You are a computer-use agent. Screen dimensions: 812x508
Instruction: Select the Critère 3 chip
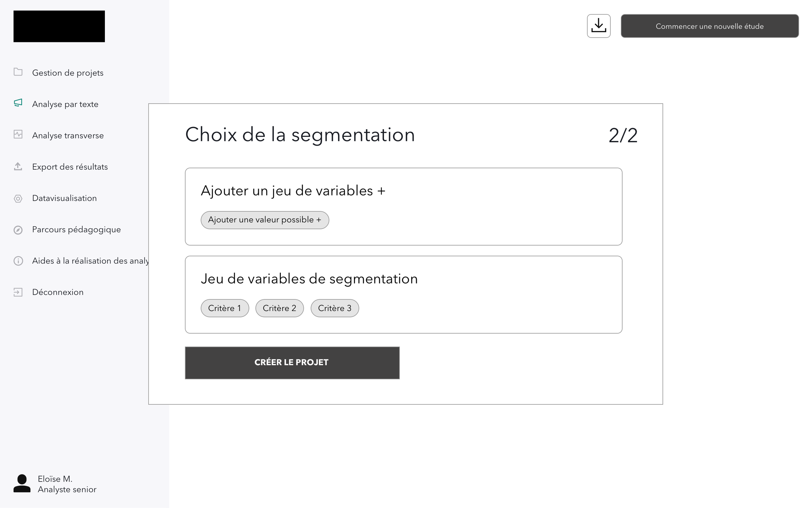(x=335, y=308)
